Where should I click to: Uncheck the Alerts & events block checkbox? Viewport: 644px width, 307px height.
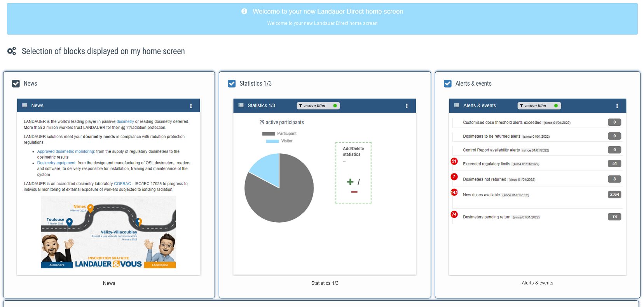point(448,84)
